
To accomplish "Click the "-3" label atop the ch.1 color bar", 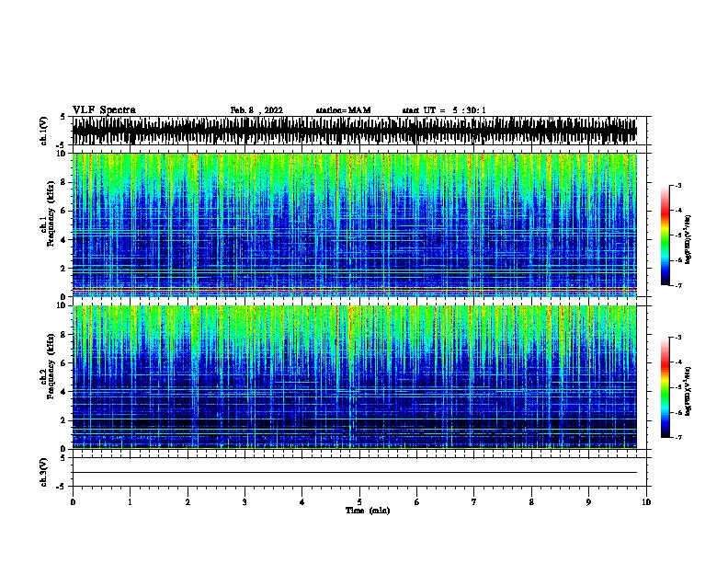I will point(677,185).
